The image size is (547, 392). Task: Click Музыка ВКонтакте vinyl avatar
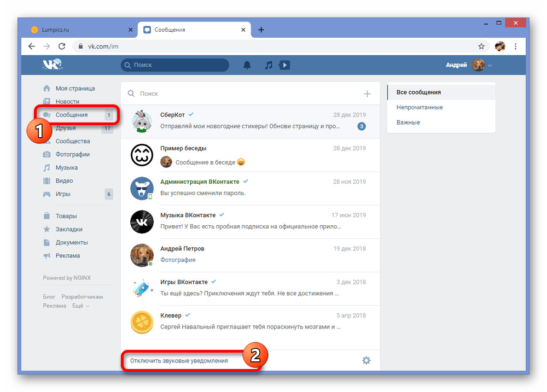pos(142,222)
